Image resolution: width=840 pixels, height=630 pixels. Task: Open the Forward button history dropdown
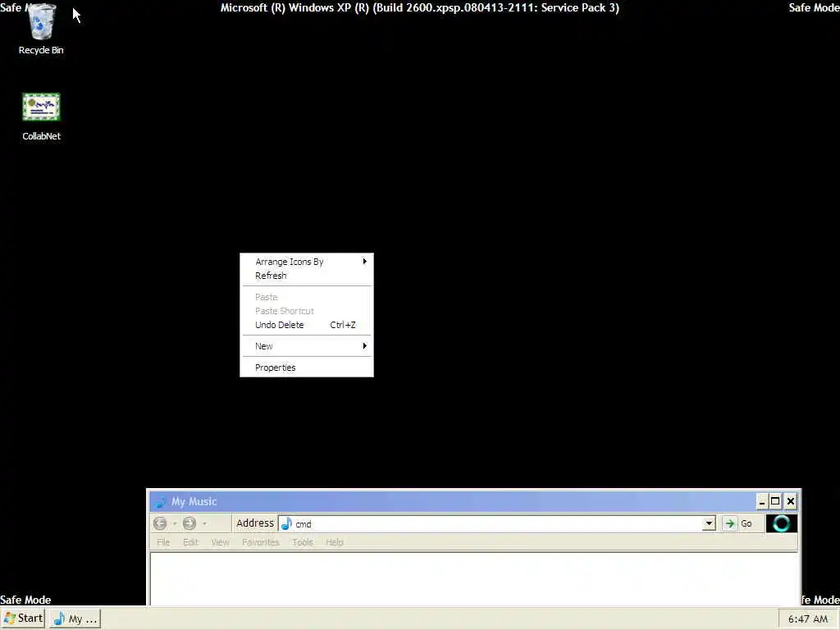(x=204, y=523)
